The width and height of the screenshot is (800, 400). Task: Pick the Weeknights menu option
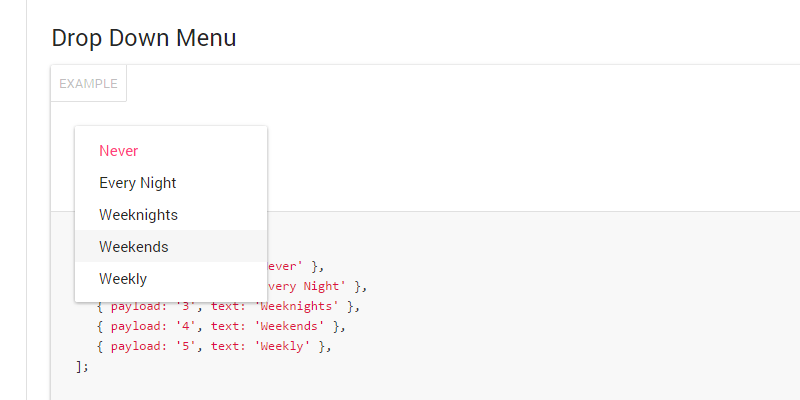click(138, 215)
